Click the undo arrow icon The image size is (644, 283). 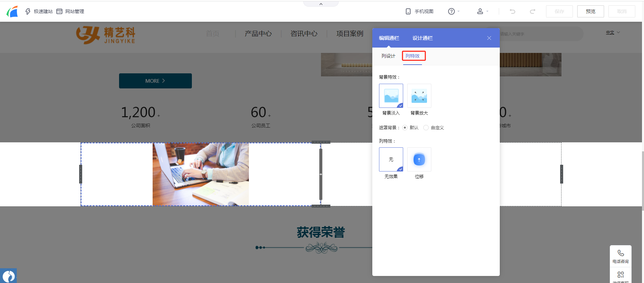513,11
